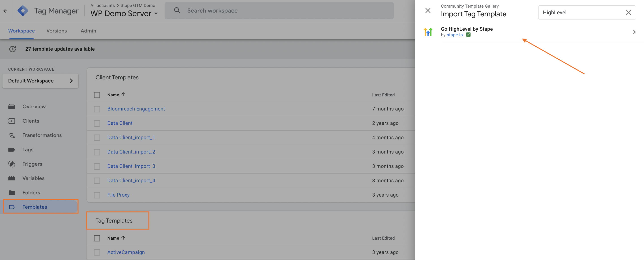Viewport: 644px width, 260px height.
Task: Open the Go HighLevel by Stape chevron
Action: tap(634, 32)
